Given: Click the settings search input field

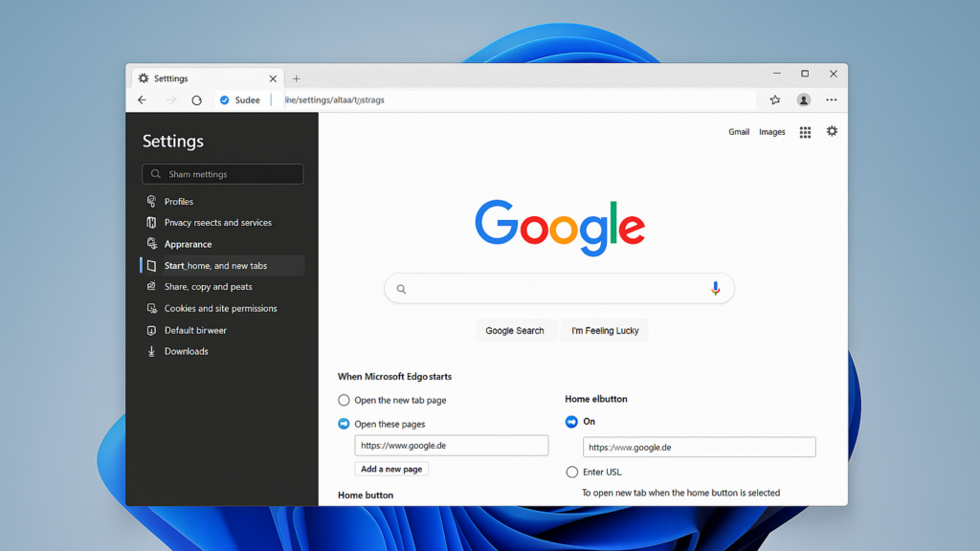Looking at the screenshot, I should click(223, 174).
